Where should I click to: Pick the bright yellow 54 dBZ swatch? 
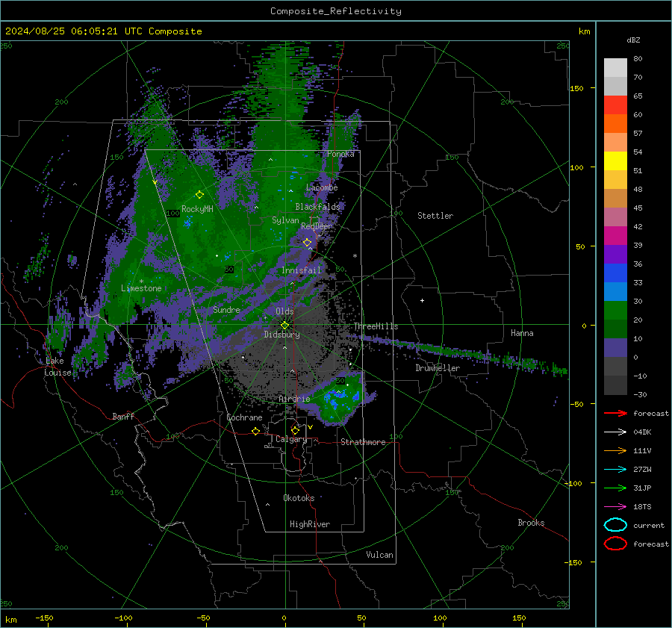pyautogui.click(x=615, y=161)
